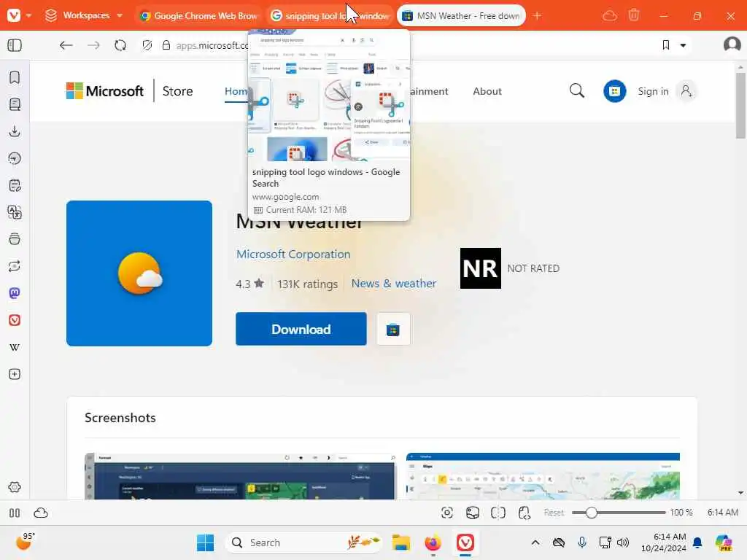Open the History panel
This screenshot has width=747, height=560.
pyautogui.click(x=15, y=158)
